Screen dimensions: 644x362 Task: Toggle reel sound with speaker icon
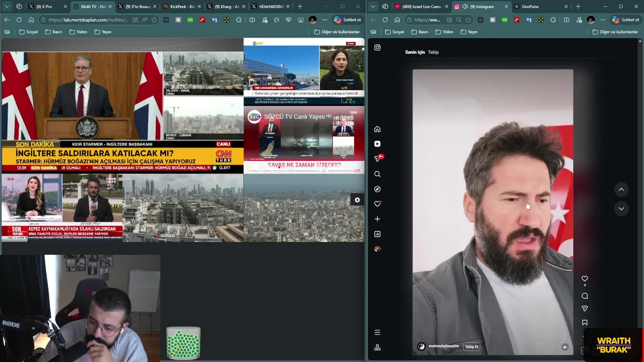(565, 347)
